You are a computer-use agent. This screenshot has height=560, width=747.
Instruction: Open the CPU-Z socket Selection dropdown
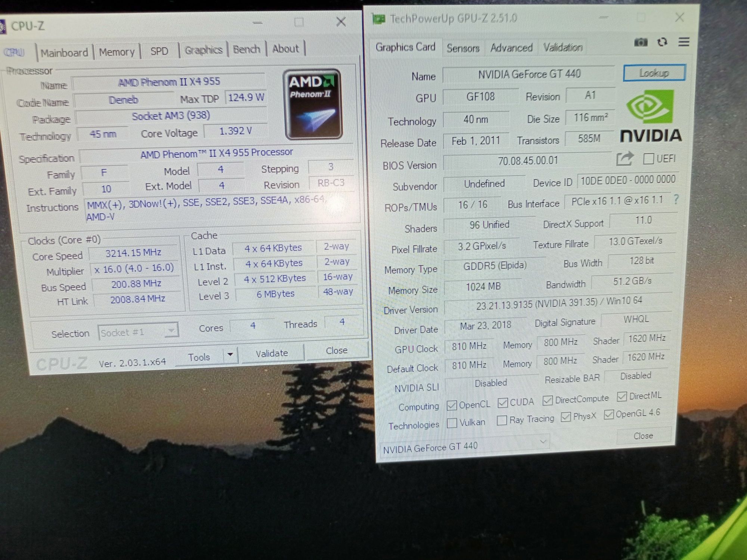click(138, 332)
